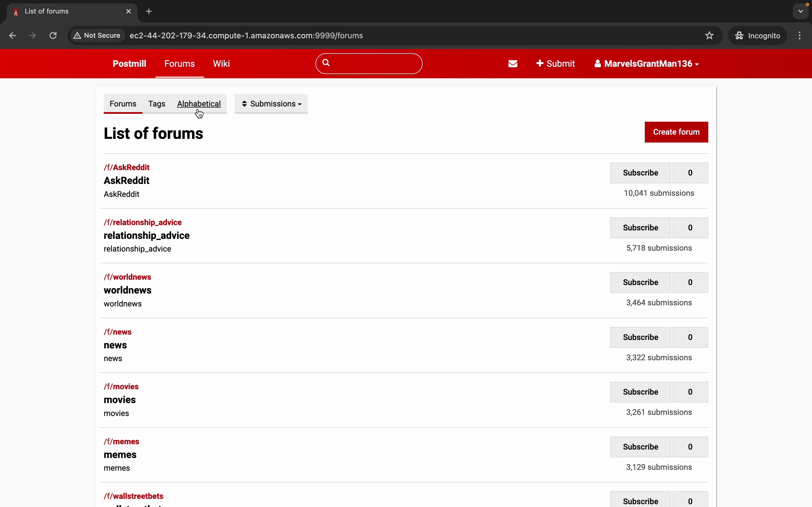The height and width of the screenshot is (507, 812).
Task: Click the search magnifier icon
Action: [x=326, y=63]
